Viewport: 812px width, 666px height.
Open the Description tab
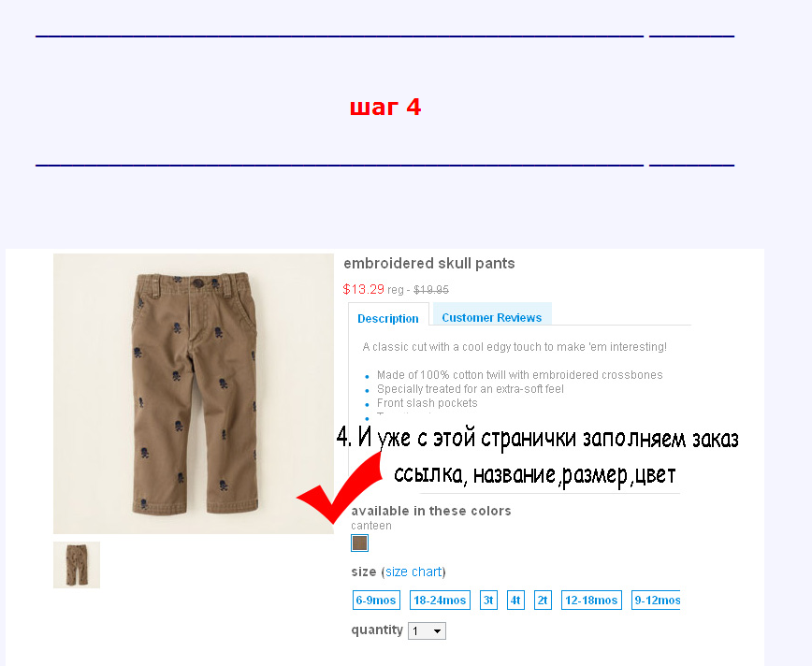[388, 318]
